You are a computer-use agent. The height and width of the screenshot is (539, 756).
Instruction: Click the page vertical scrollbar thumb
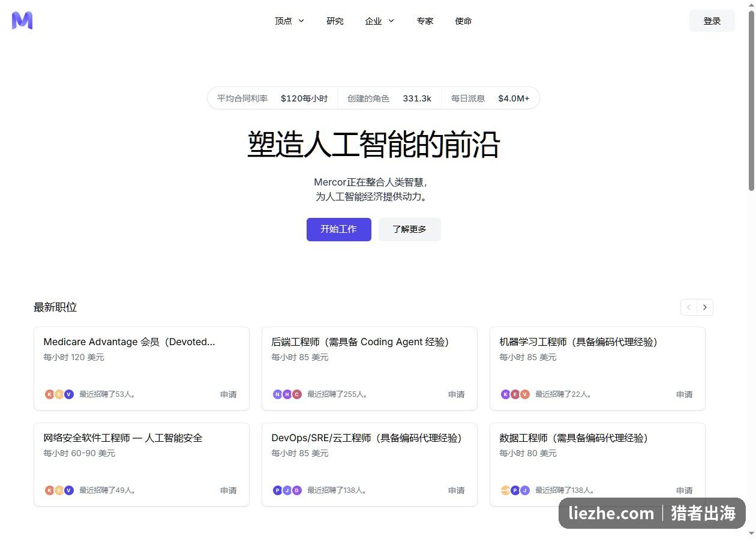(x=751, y=101)
